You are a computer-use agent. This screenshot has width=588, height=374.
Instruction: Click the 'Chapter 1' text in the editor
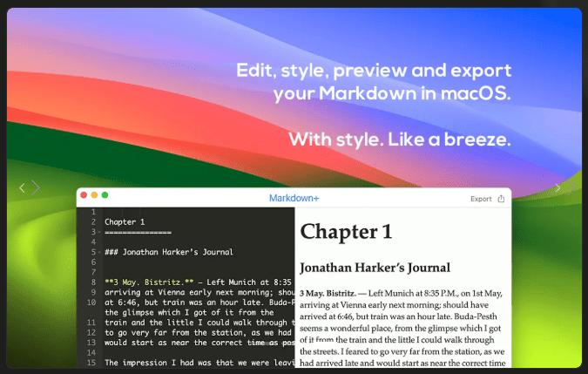click(125, 222)
